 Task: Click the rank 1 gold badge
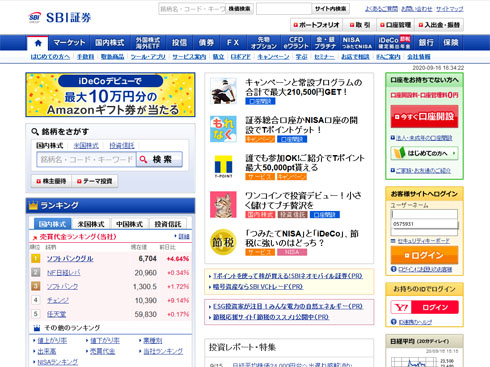pos(35,258)
